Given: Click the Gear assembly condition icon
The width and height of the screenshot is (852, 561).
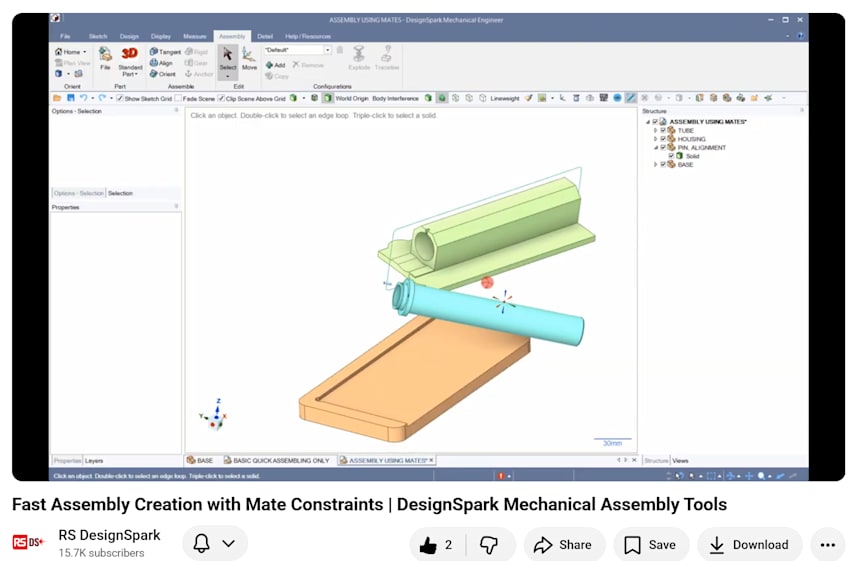Looking at the screenshot, I should pyautogui.click(x=196, y=63).
